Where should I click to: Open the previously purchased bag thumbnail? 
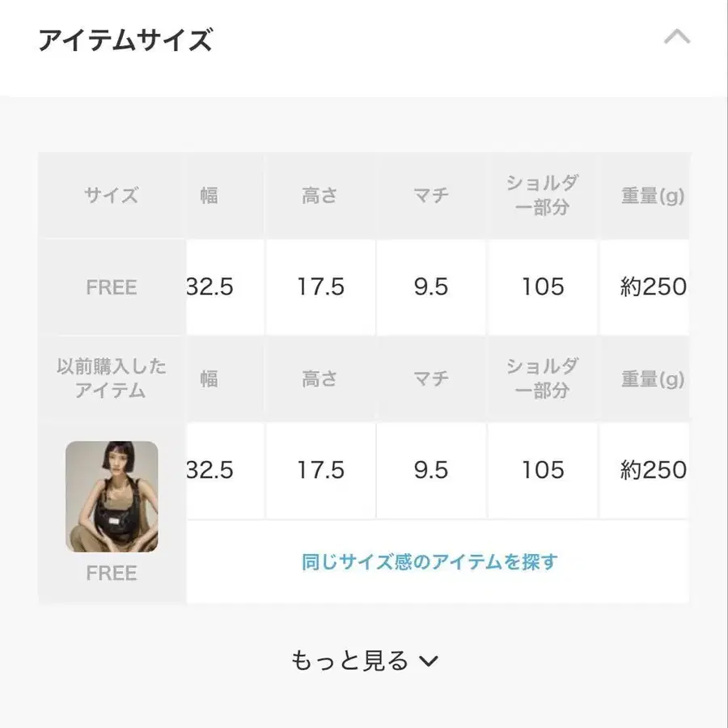tap(112, 496)
